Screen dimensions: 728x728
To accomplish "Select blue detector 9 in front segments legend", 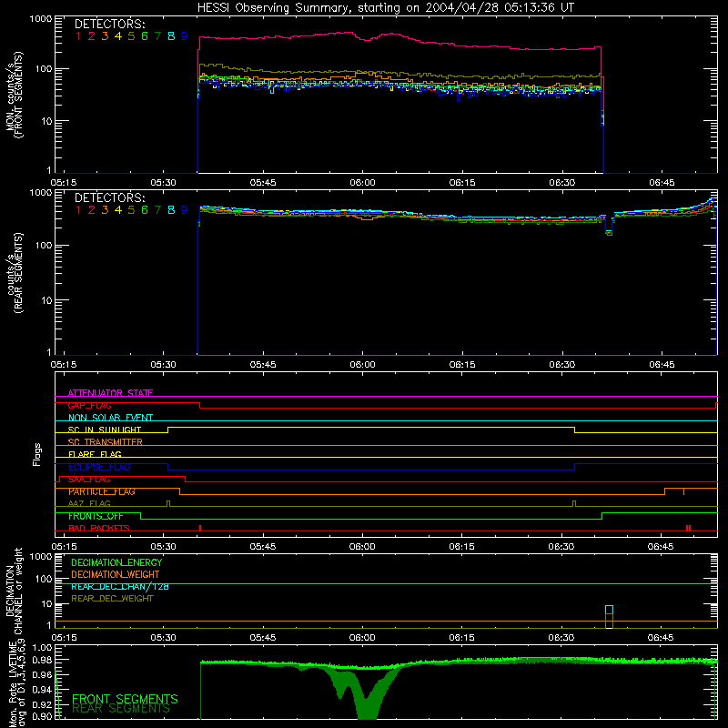I will [185, 36].
